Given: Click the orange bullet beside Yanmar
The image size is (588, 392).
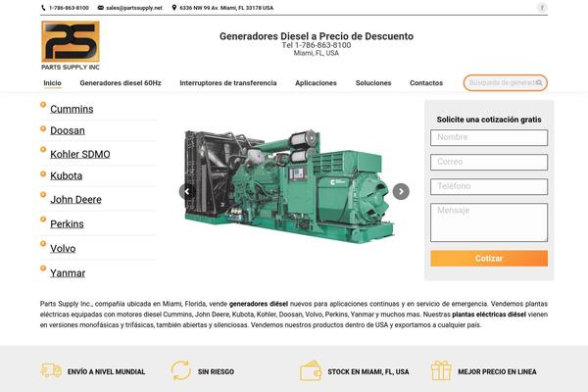Looking at the screenshot, I should tap(43, 269).
